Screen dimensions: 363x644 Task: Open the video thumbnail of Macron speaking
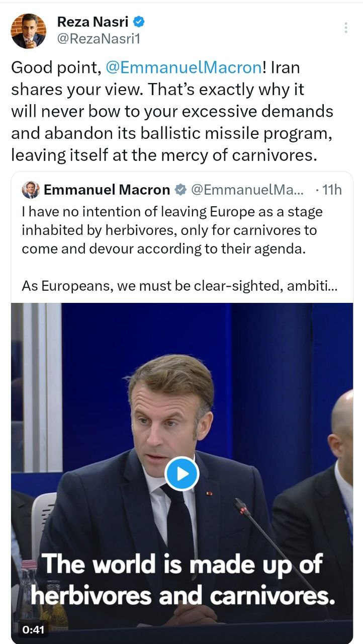click(x=181, y=473)
